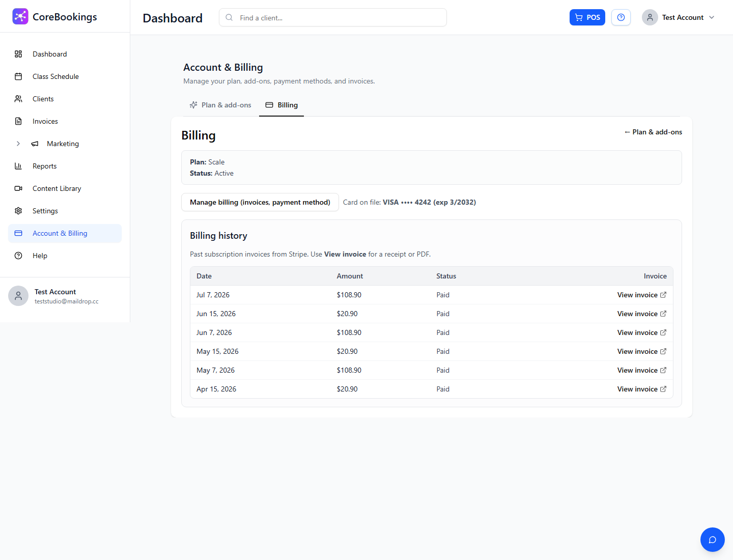View invoice for May 15, 2026

[642, 351]
